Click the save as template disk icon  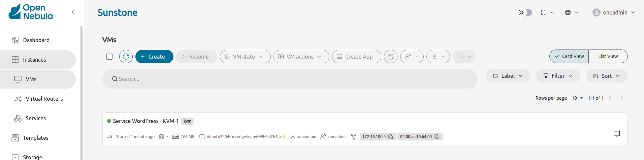391,57
